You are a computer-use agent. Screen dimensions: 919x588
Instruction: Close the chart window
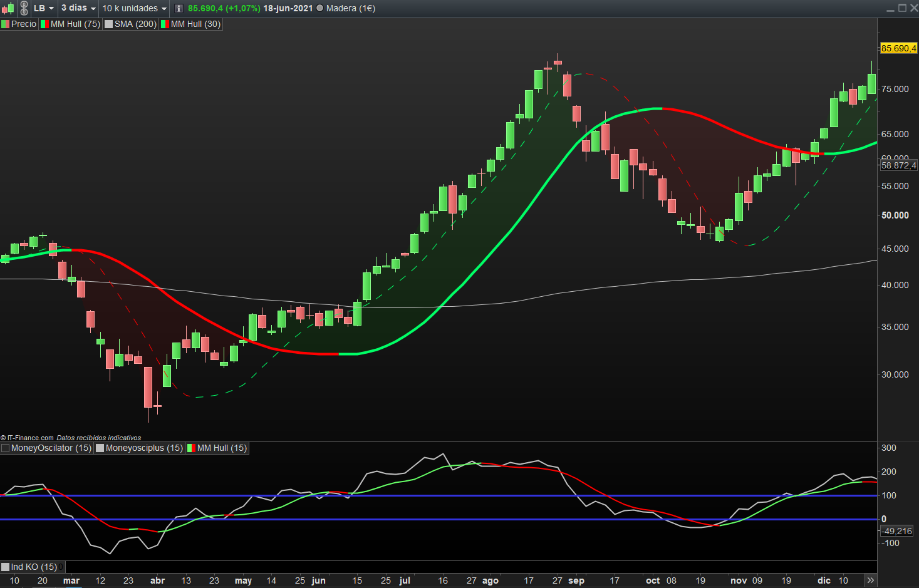click(x=913, y=8)
